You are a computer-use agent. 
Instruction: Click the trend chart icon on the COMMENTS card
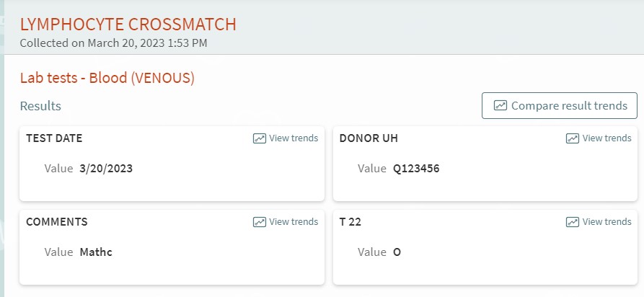coord(260,222)
